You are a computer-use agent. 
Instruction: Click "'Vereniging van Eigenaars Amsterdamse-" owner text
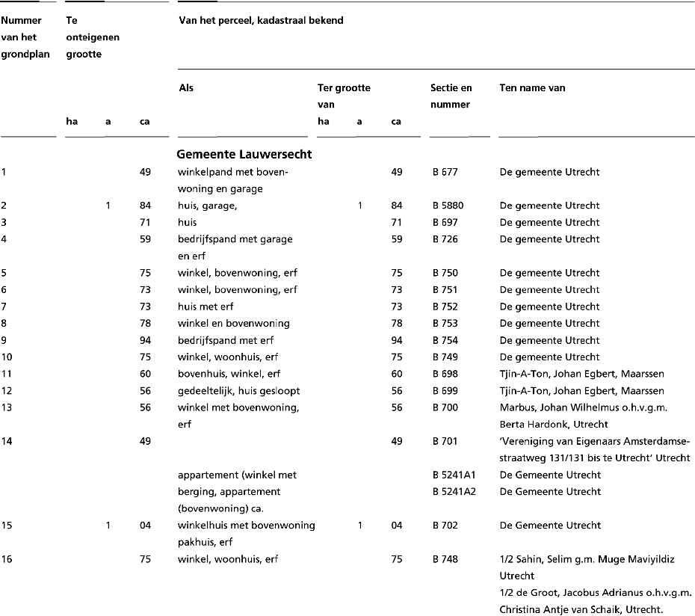pyautogui.click(x=594, y=442)
